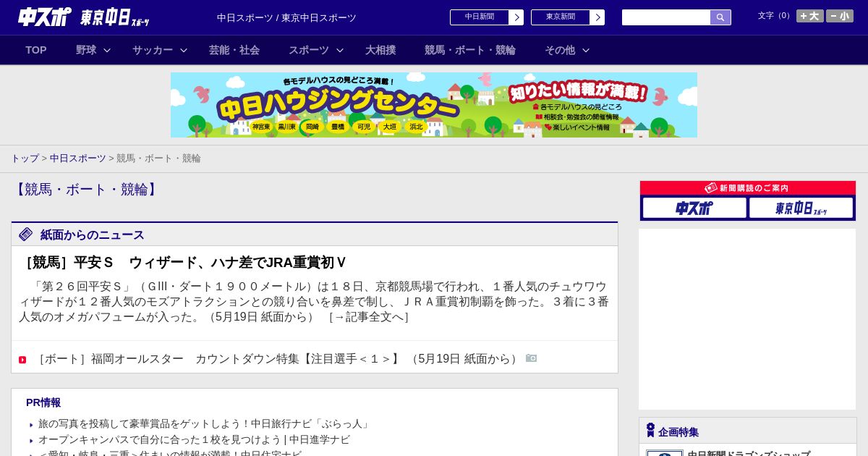Open 大相撲 menu item
This screenshot has height=456, width=868.
coord(380,50)
